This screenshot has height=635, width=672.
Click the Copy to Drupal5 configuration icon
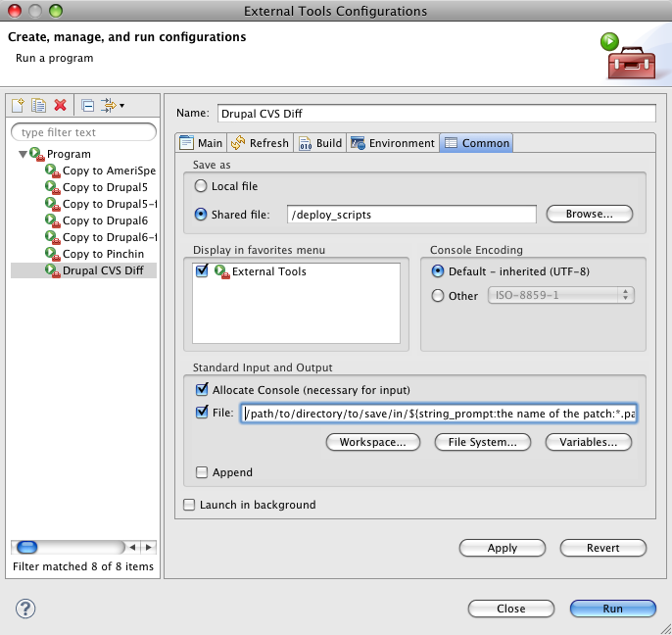pyautogui.click(x=53, y=187)
